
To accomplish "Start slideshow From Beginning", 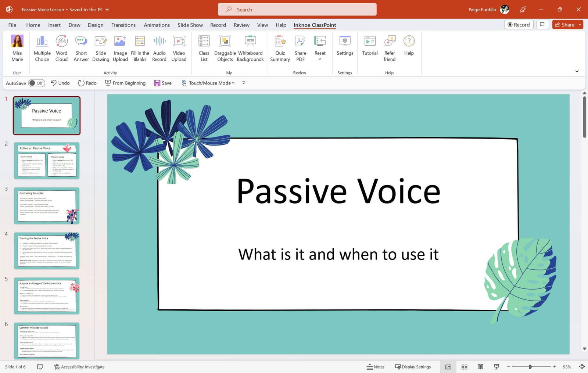I will pyautogui.click(x=125, y=83).
